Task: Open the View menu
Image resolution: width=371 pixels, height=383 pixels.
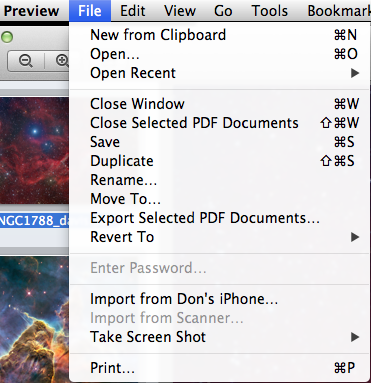Action: click(x=180, y=11)
